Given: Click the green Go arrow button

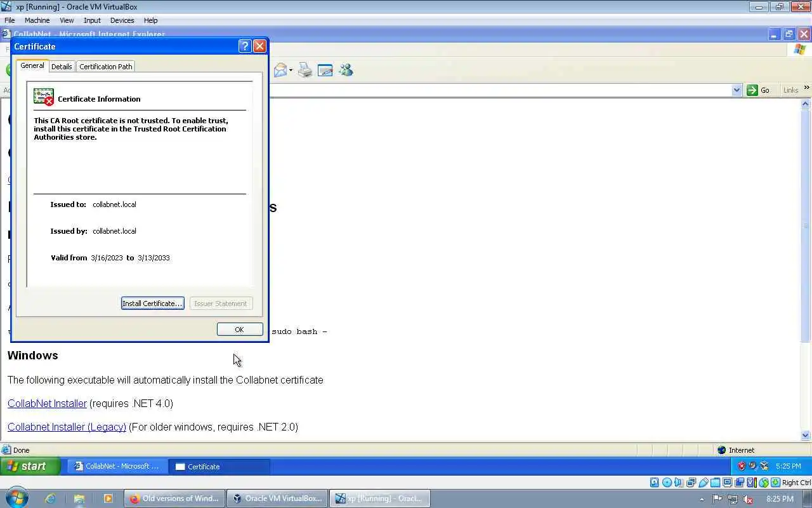Looking at the screenshot, I should pos(752,90).
